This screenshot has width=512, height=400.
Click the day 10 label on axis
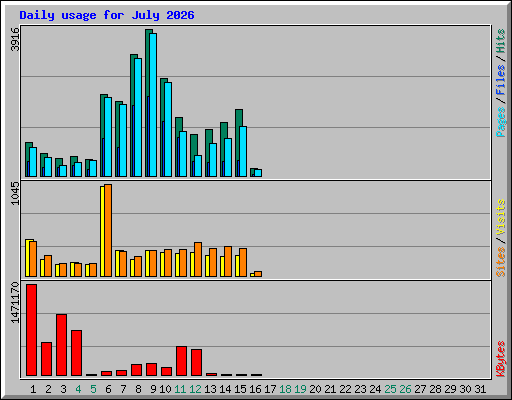coord(165,389)
